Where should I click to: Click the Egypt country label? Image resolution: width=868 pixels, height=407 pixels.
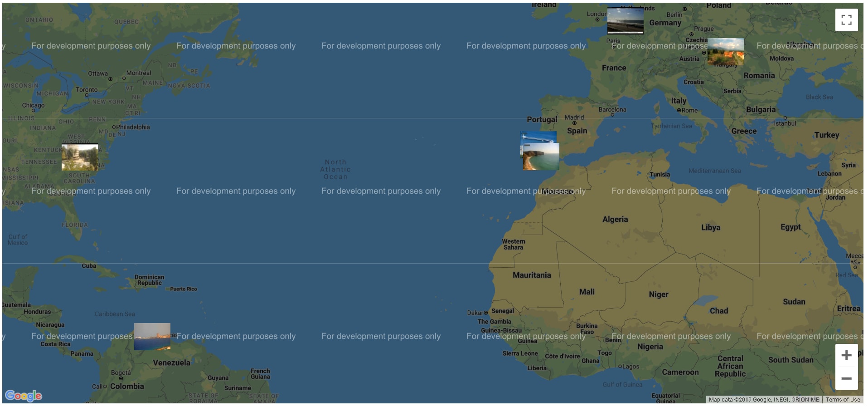click(x=790, y=227)
